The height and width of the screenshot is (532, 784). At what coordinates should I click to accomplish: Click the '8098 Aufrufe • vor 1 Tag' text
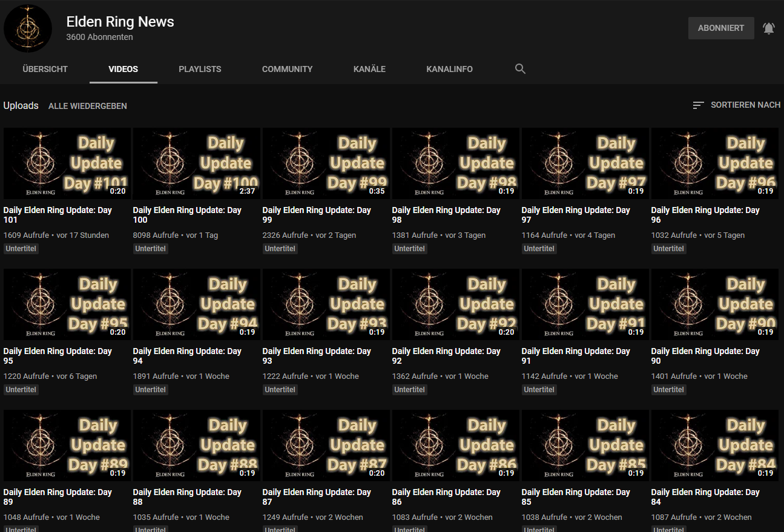(x=176, y=235)
